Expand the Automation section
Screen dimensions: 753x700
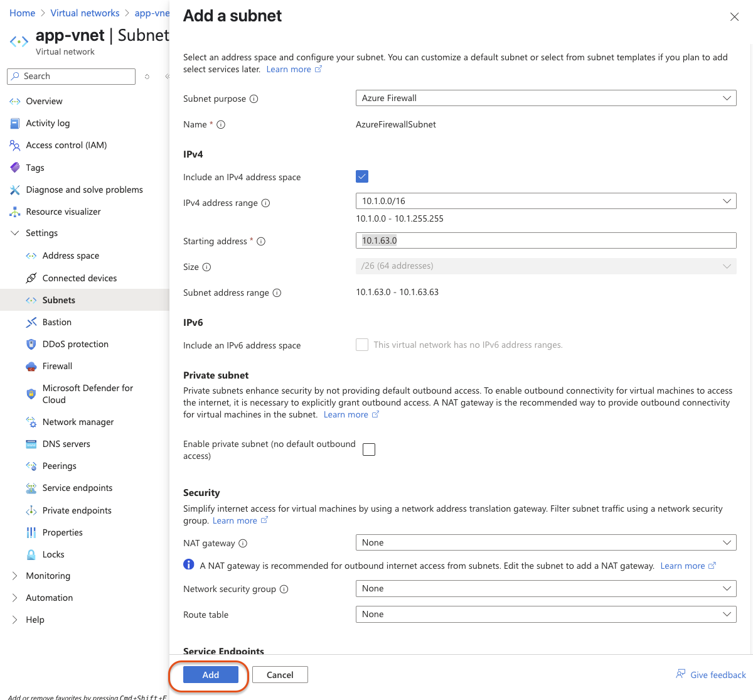coord(15,598)
